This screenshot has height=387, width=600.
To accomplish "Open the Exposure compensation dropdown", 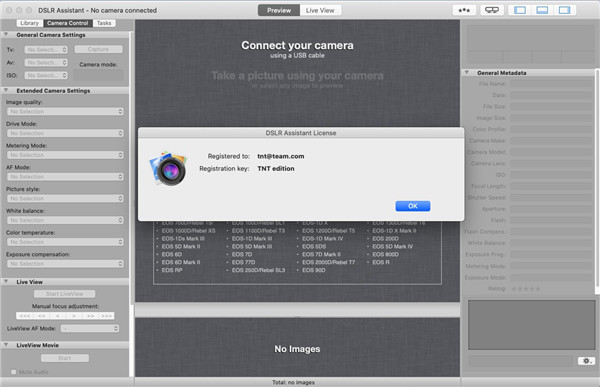I will point(65,264).
